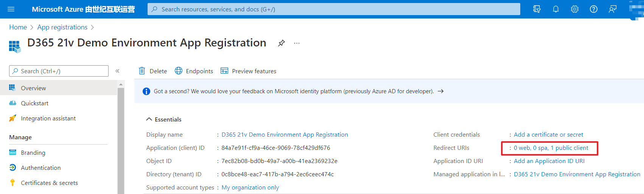Open Cloud Shell from top bar
The width and height of the screenshot is (644, 194).
(537, 9)
